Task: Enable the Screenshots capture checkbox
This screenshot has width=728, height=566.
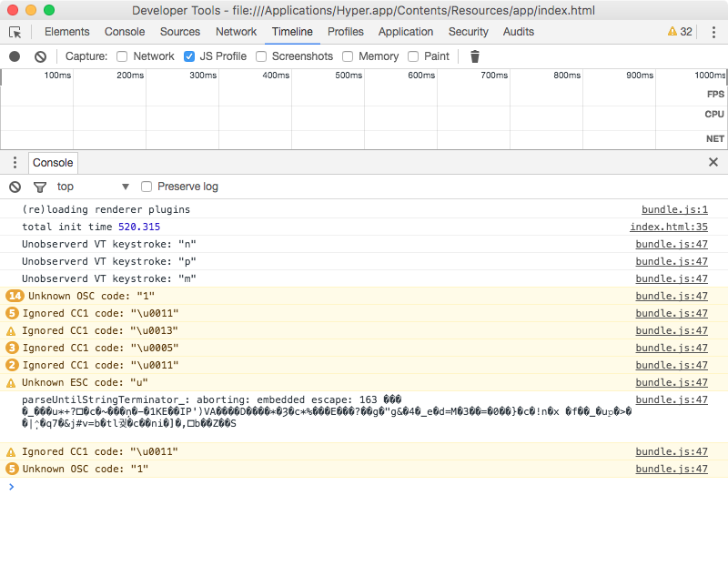Action: tap(261, 56)
